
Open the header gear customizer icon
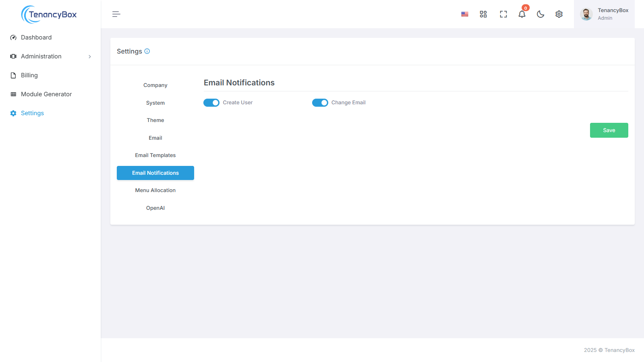559,14
